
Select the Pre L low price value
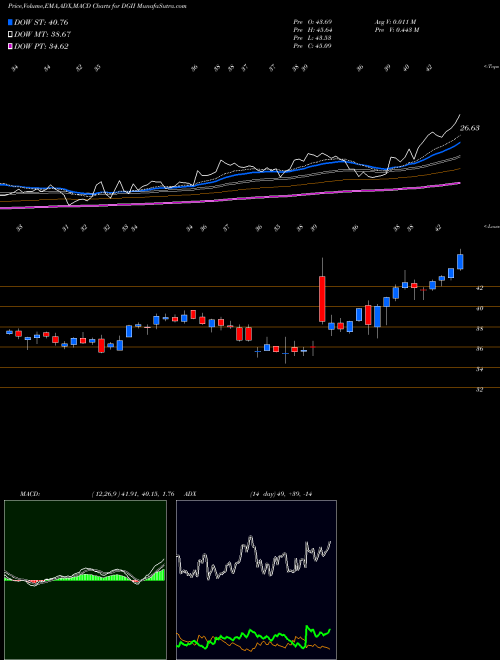[313, 38]
